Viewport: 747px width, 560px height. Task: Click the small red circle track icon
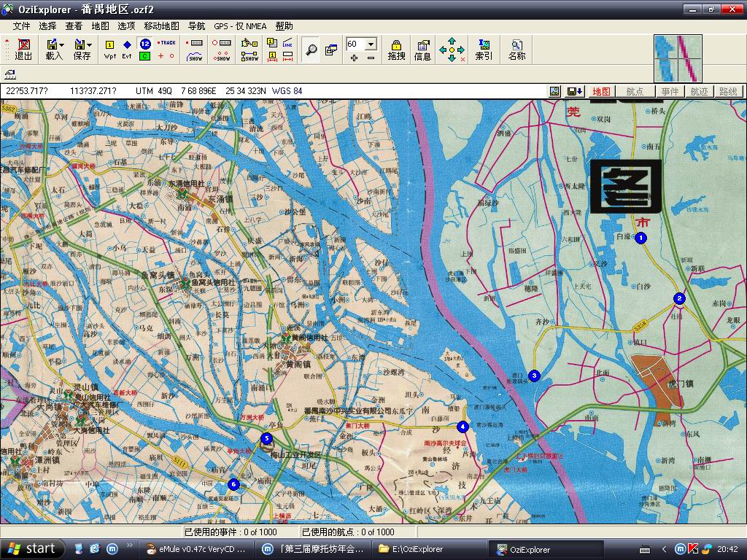tap(171, 55)
